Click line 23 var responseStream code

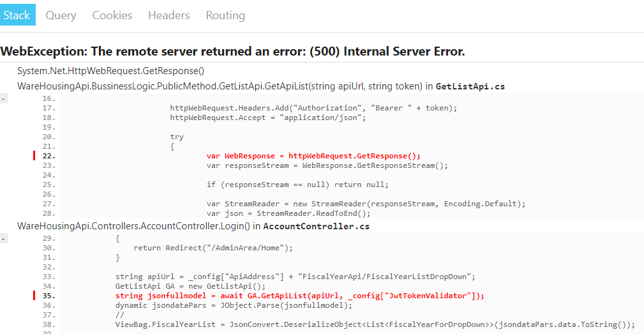pos(327,165)
